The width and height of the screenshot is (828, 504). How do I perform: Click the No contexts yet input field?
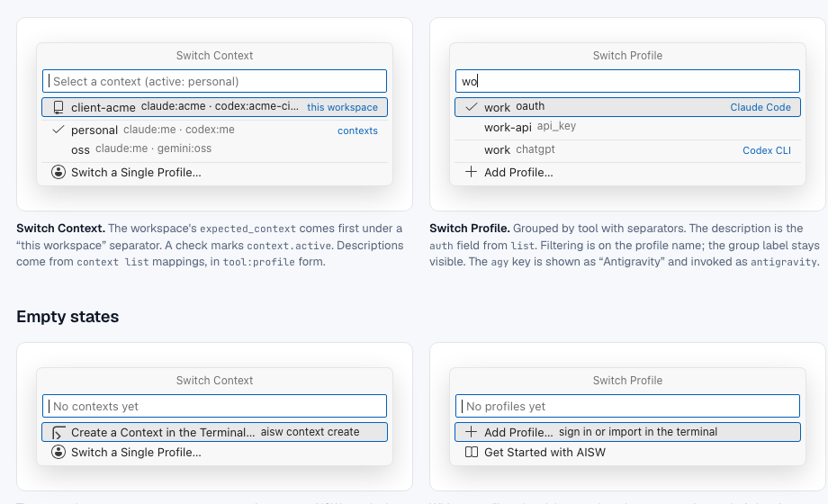pyautogui.click(x=214, y=406)
